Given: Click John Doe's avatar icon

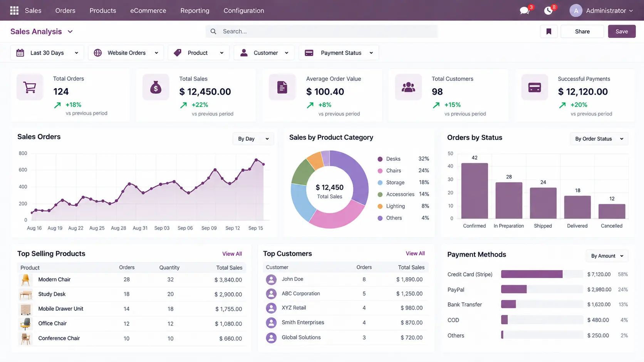Looking at the screenshot, I should point(271,280).
